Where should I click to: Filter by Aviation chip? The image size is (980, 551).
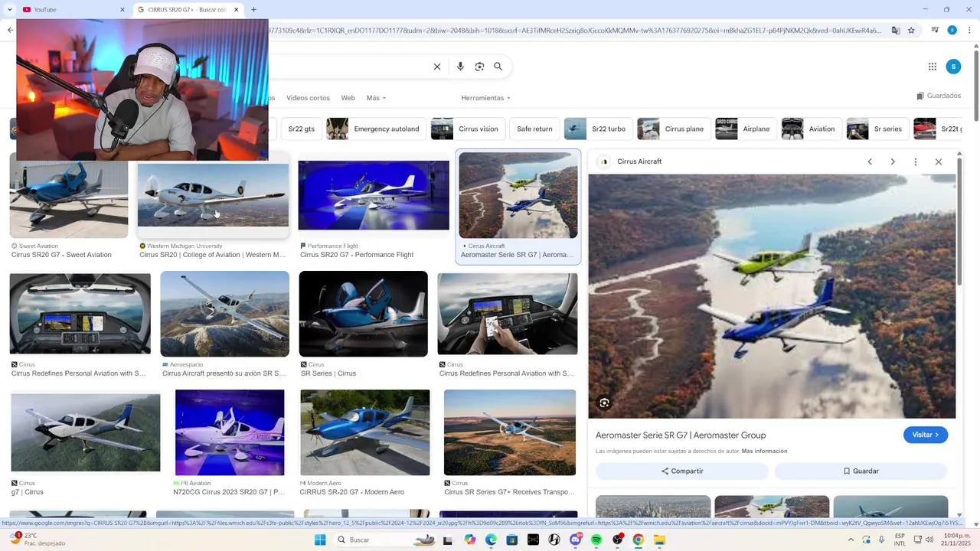[x=811, y=129]
